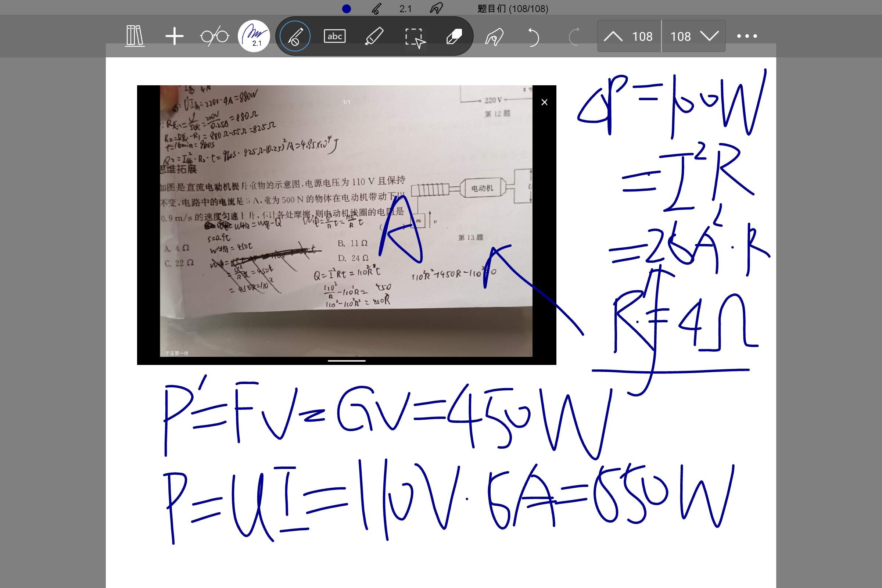Select the pen tool in the toolbar
Viewport: 882px width, 588px height.
(x=295, y=36)
